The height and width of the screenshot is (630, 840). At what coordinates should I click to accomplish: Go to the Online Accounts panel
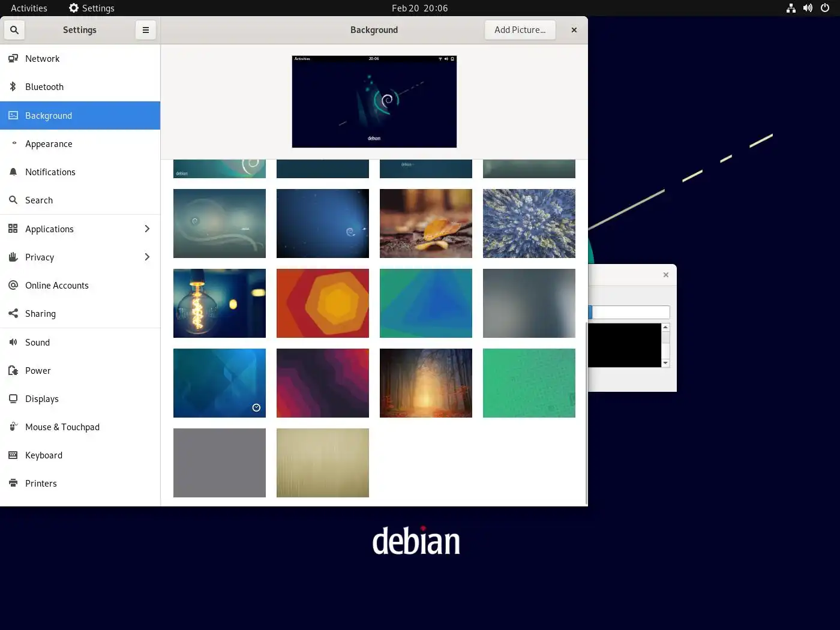[x=80, y=285]
